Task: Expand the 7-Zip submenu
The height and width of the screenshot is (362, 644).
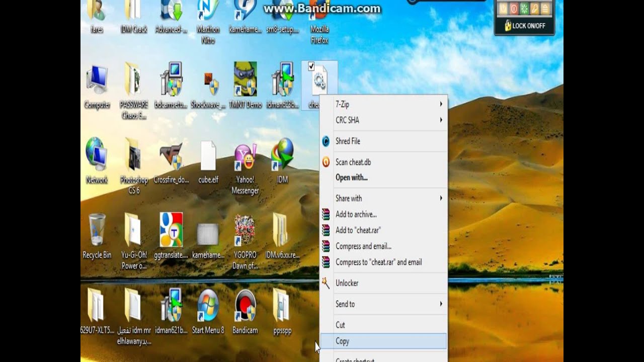Action: pyautogui.click(x=383, y=104)
